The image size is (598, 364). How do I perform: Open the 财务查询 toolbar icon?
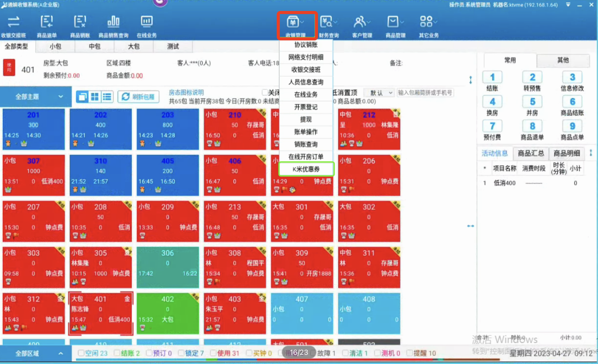point(329,26)
